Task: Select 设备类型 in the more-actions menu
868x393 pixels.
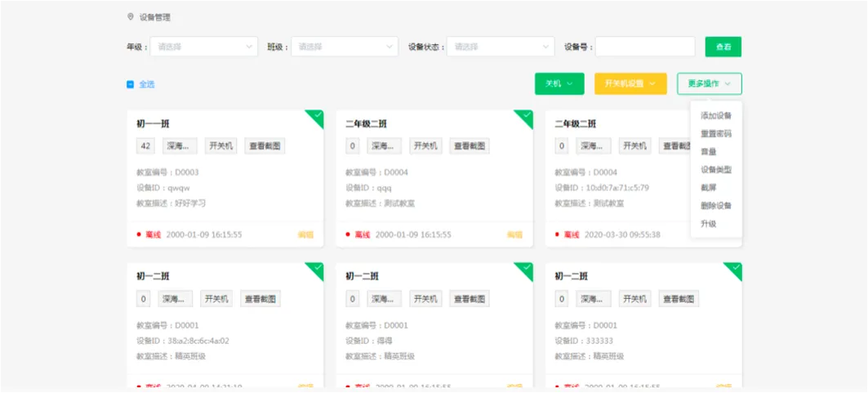Action: coord(716,170)
